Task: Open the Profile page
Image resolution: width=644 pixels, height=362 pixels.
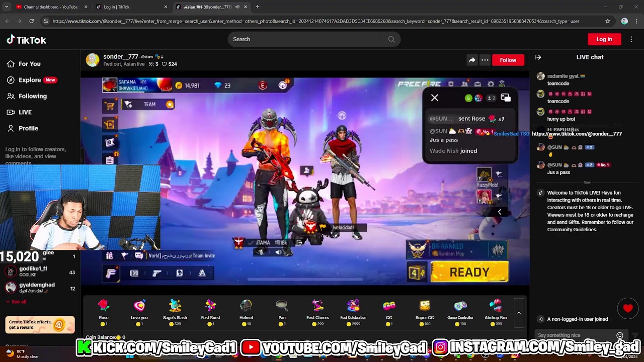Action: click(x=22, y=128)
